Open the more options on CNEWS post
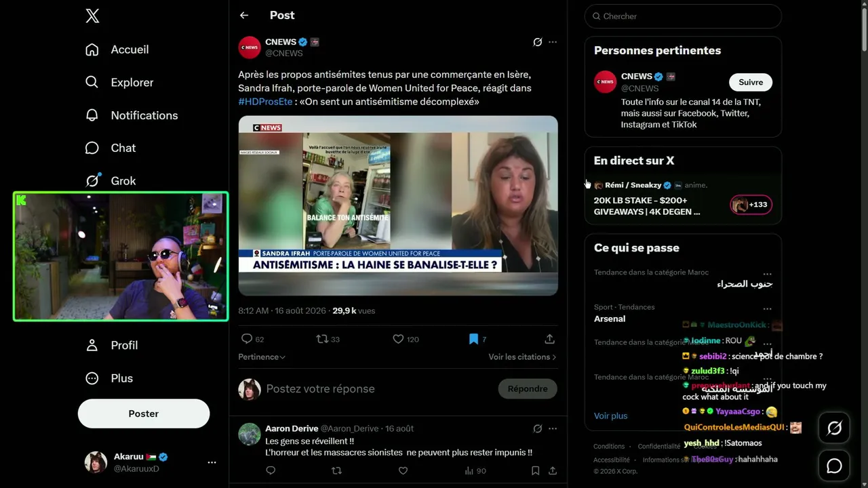 coord(553,42)
